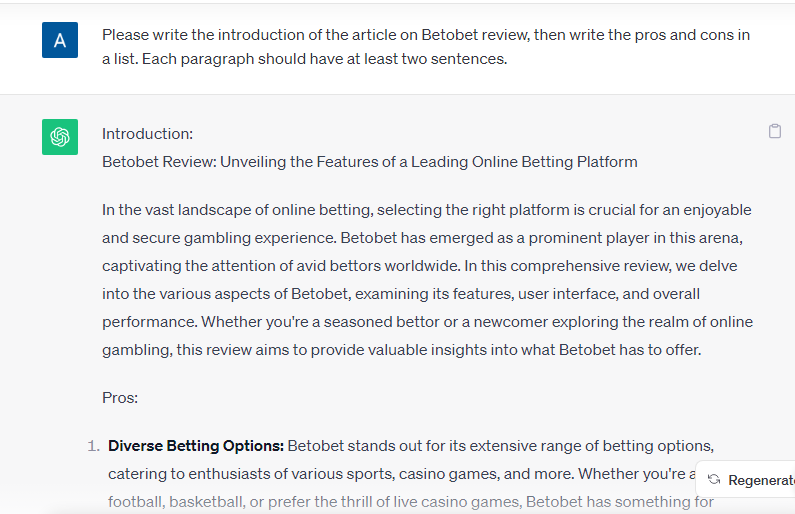795x514 pixels.
Task: Click the faded line "football, basketball, or prefer"
Action: point(411,502)
